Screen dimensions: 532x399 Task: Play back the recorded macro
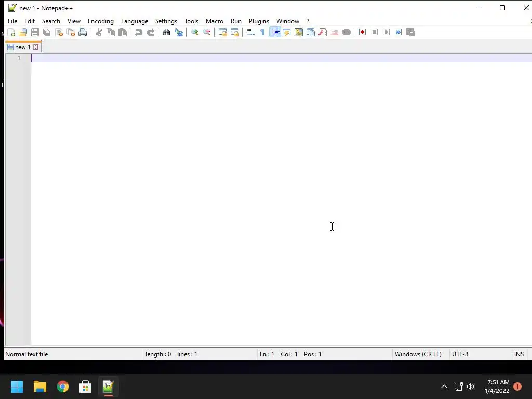coord(386,32)
